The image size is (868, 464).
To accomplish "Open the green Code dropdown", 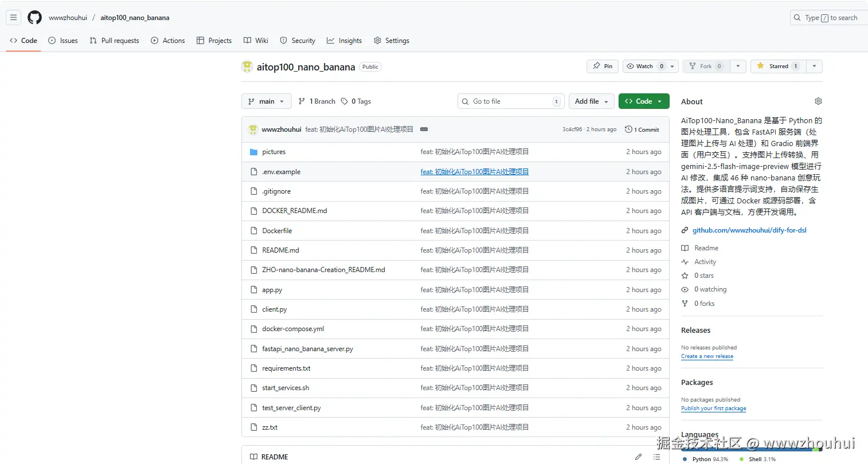I will tap(644, 101).
